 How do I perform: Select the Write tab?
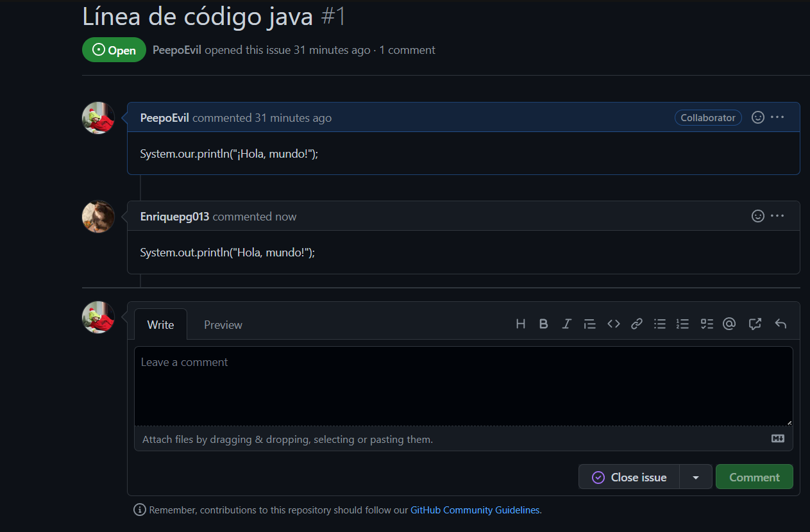click(x=160, y=324)
